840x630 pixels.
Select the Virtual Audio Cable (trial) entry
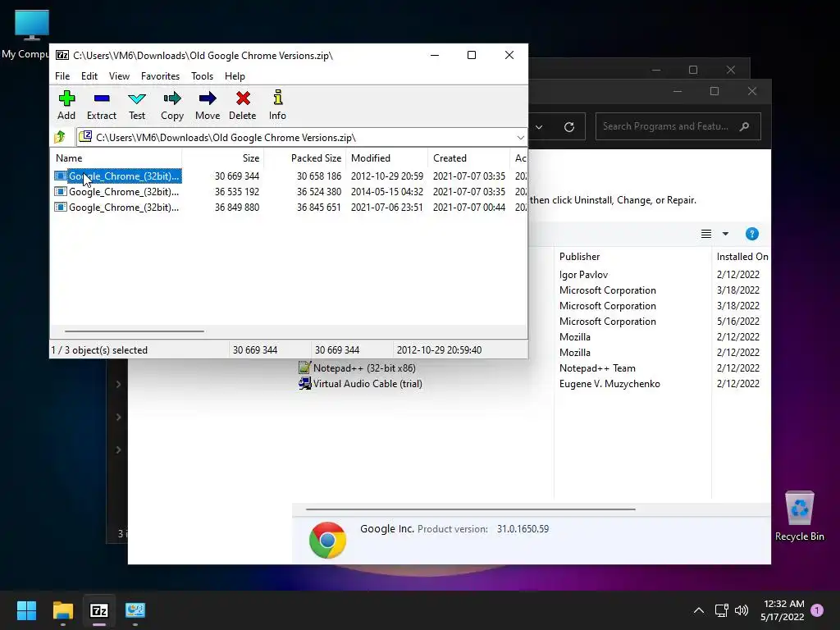367,384
